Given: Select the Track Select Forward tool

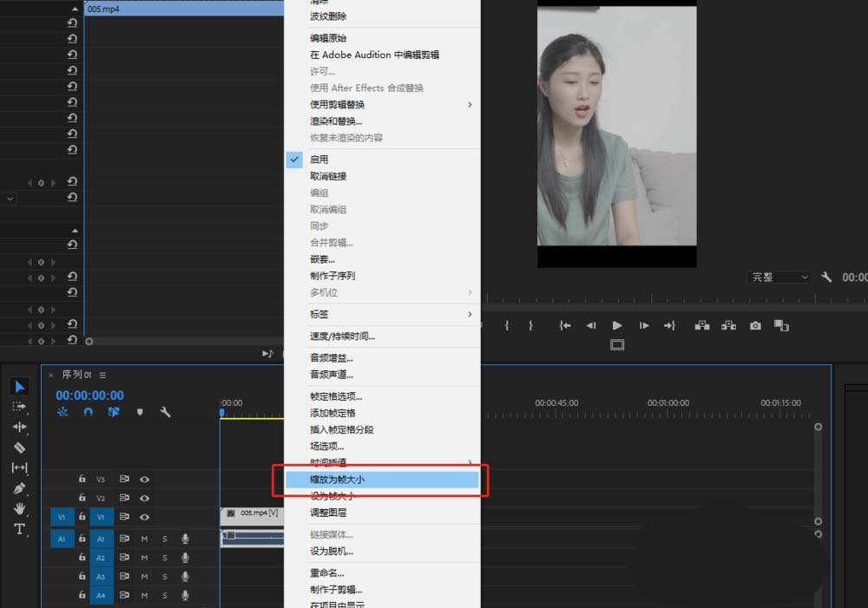Looking at the screenshot, I should pyautogui.click(x=19, y=408).
